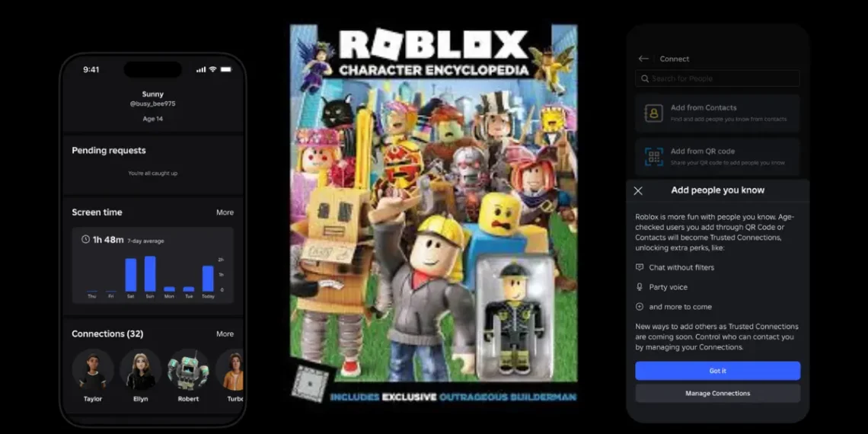Click the Sunday bar in screen time chart
Screen dimensions: 868x434
click(150, 274)
